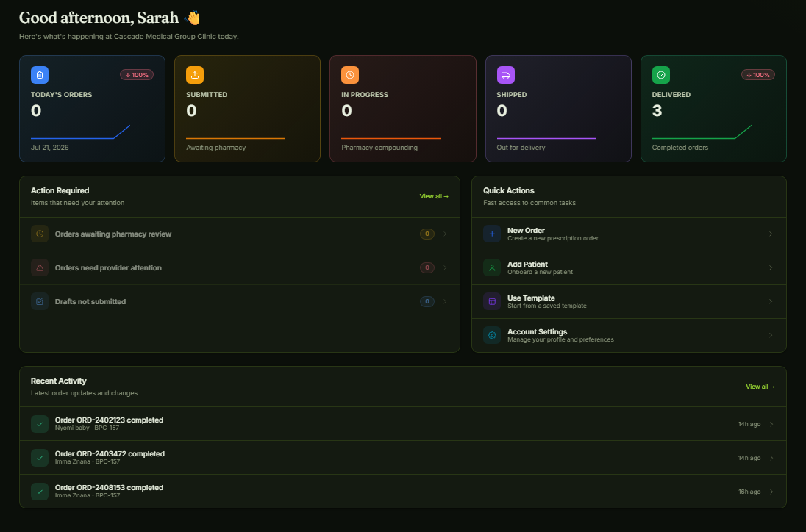
Task: Open chevron on Order ORD-2402123 row
Action: pos(771,424)
